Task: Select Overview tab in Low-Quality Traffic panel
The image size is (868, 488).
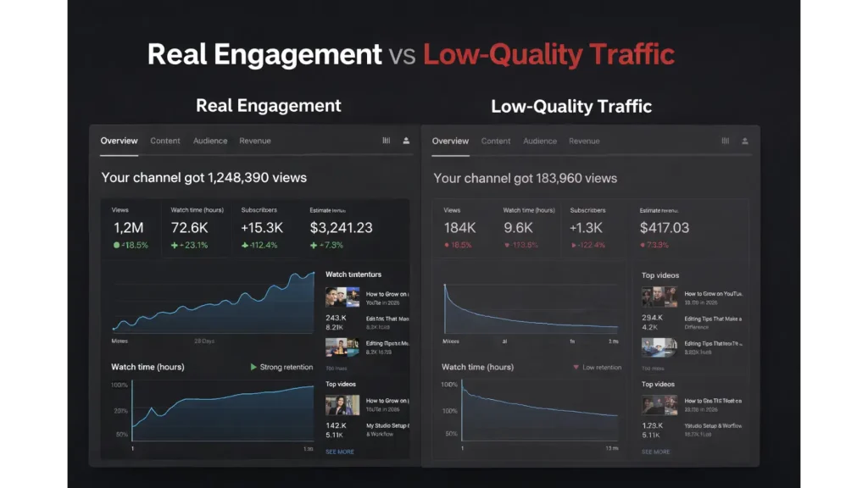Action: [x=450, y=141]
